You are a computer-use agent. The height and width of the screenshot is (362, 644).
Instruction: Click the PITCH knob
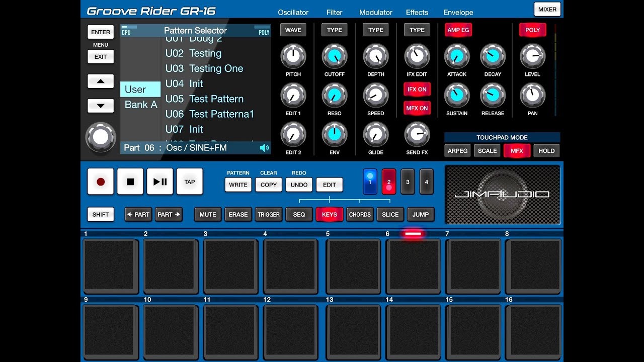(293, 56)
